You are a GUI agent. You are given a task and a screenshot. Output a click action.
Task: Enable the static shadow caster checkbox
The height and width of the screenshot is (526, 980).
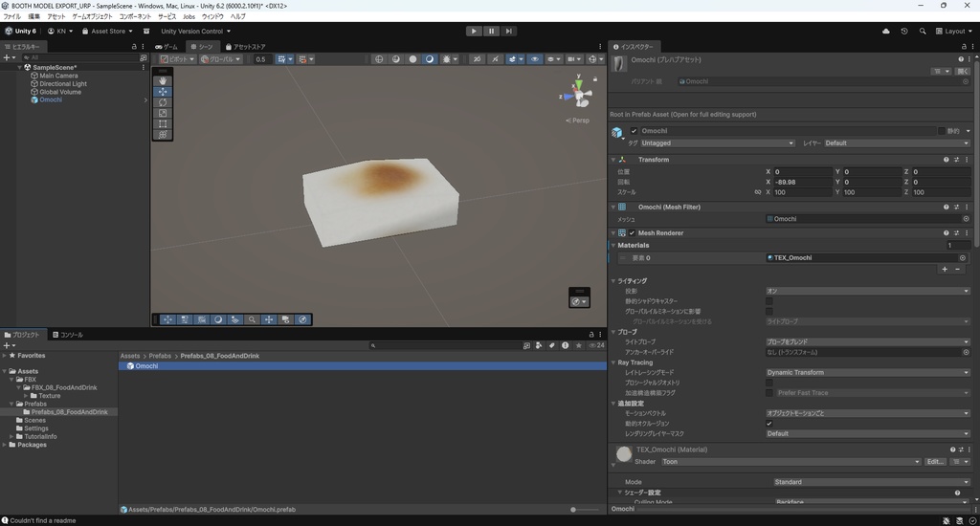pos(769,301)
